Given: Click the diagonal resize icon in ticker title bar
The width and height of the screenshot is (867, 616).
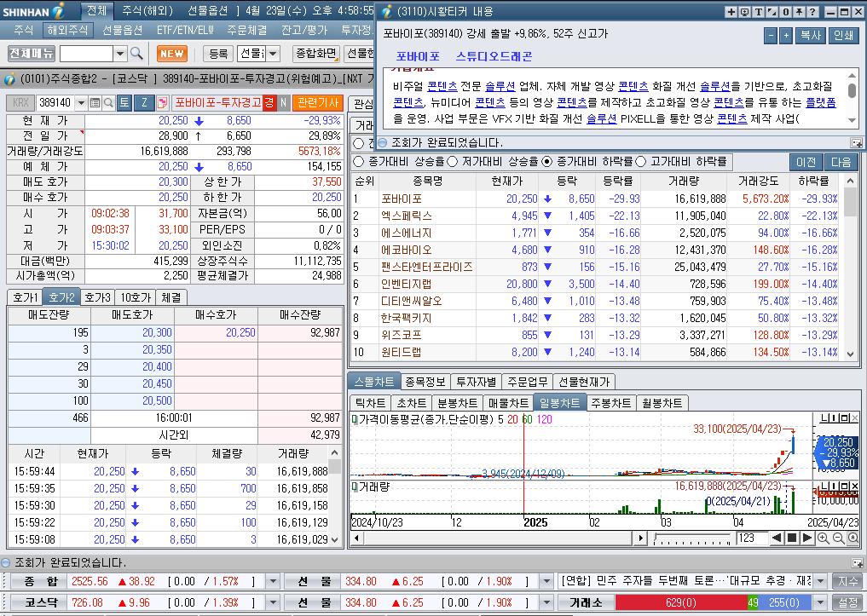Looking at the screenshot, I should pos(772,12).
